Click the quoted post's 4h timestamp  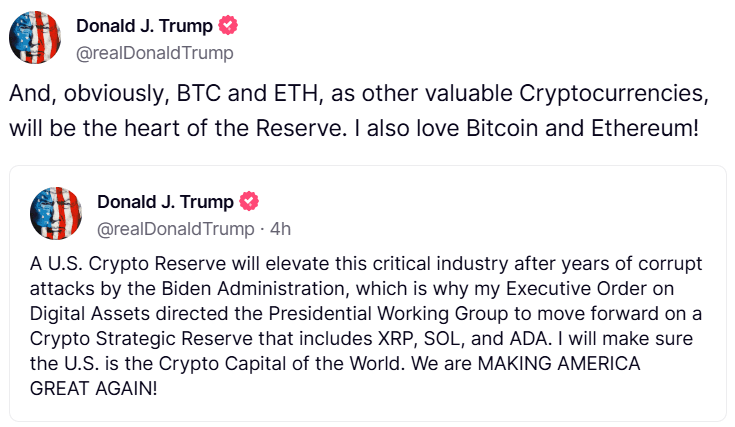point(280,229)
